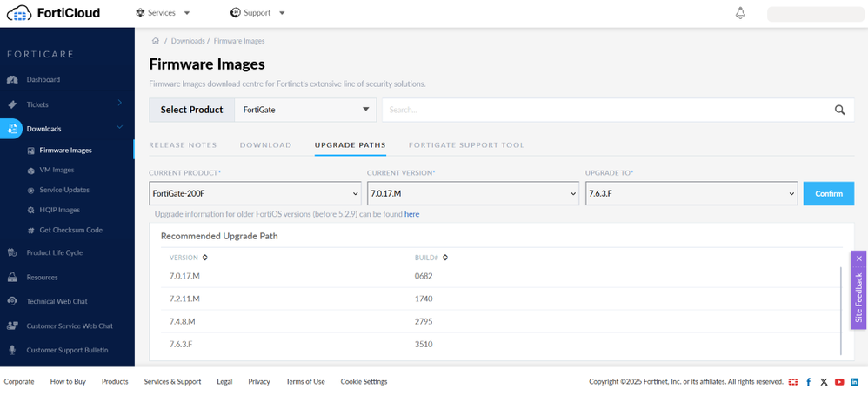
Task: Click the notification bell icon
Action: [x=740, y=13]
